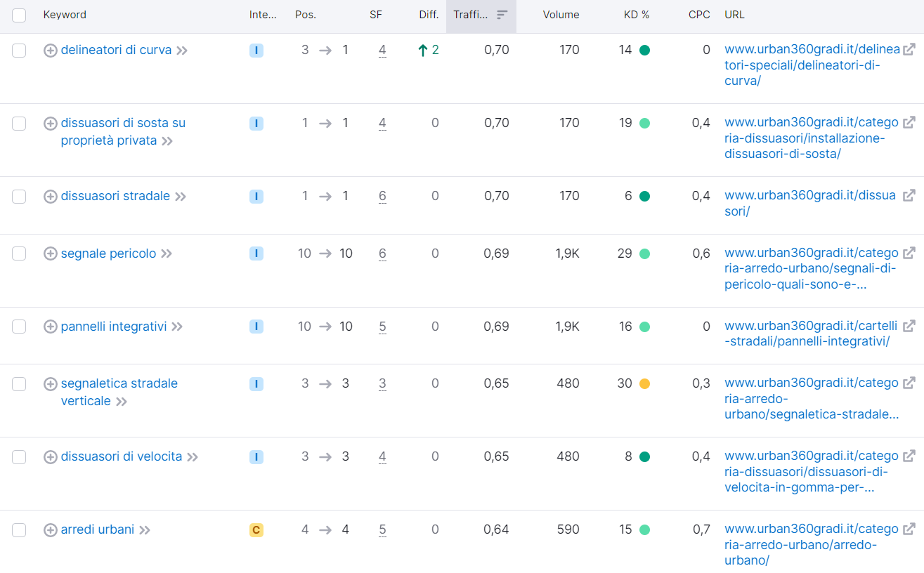Open external link for pannelli-integrativi URL
Screen dimensions: 924x573
[909, 326]
